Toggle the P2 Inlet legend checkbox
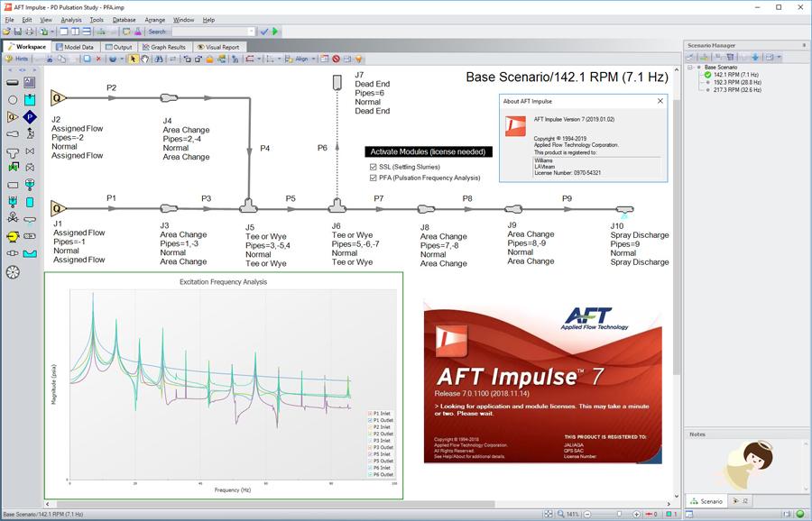Image resolution: width=812 pixels, height=521 pixels. coord(370,427)
